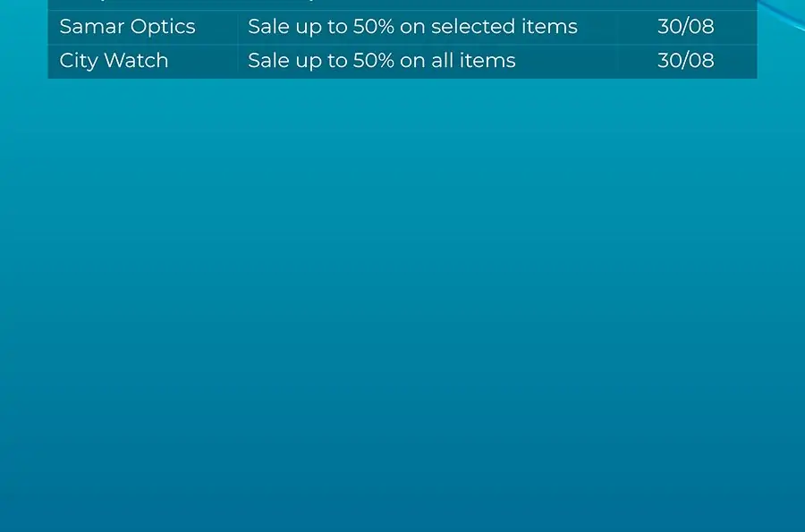The height and width of the screenshot is (532, 805).
Task: Click the word 'Optics' in the first row
Action: (163, 28)
